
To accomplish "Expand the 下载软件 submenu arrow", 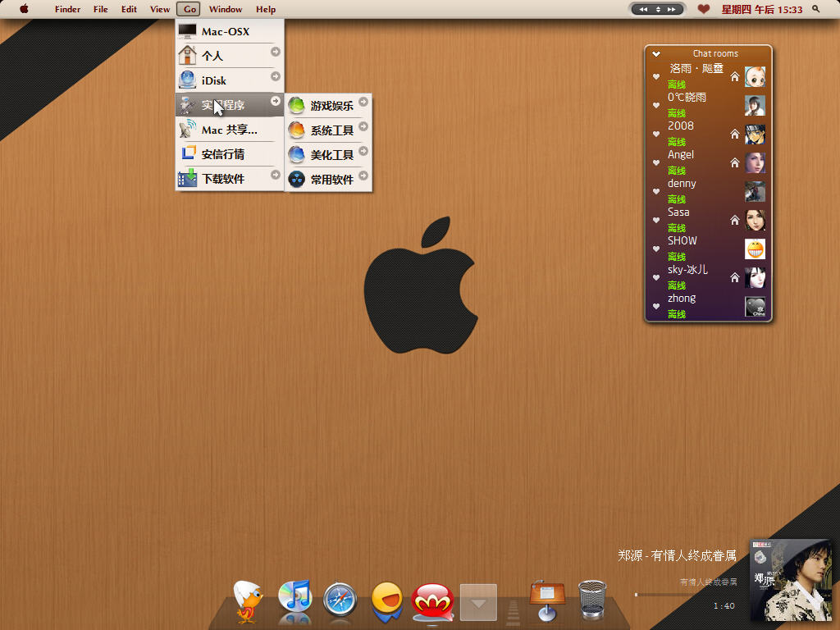I will tap(276, 175).
